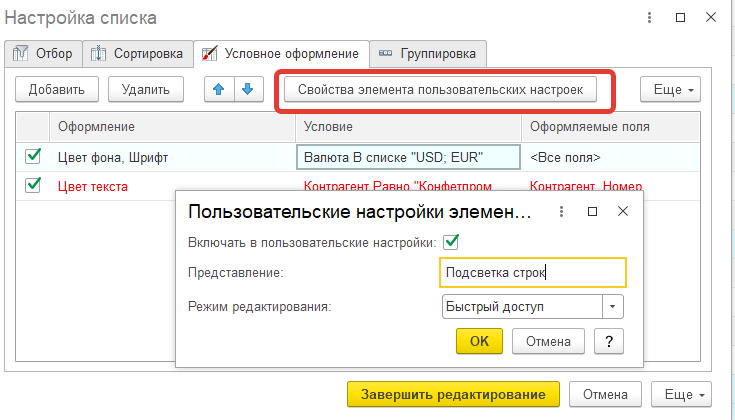Click the Быстрый доступ field value
Viewport: 735px width, 420px height.
(x=522, y=307)
